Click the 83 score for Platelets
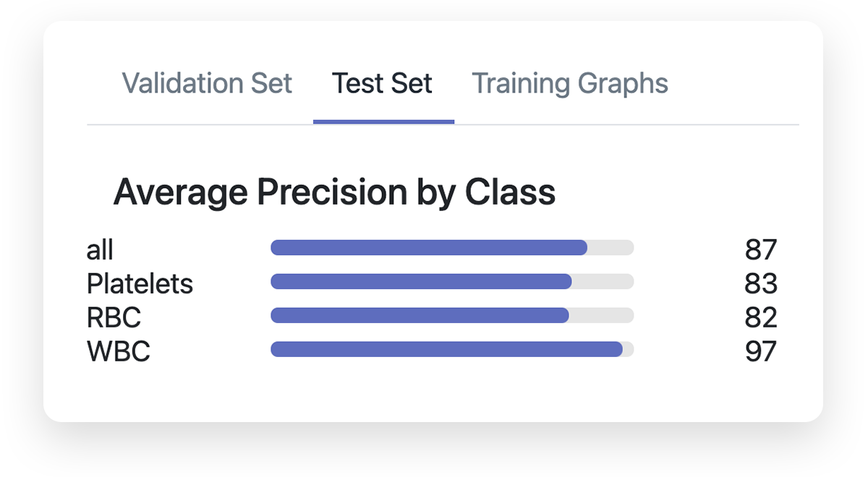 pyautogui.click(x=760, y=284)
